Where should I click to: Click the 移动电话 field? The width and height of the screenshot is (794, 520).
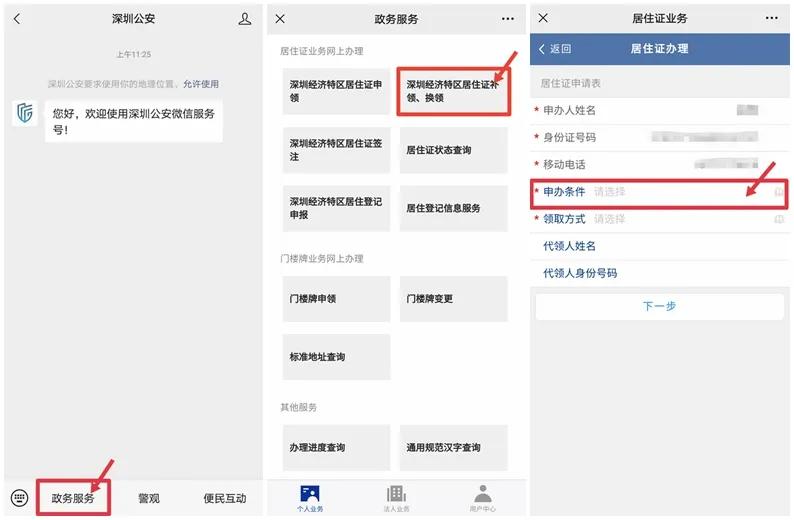660,165
